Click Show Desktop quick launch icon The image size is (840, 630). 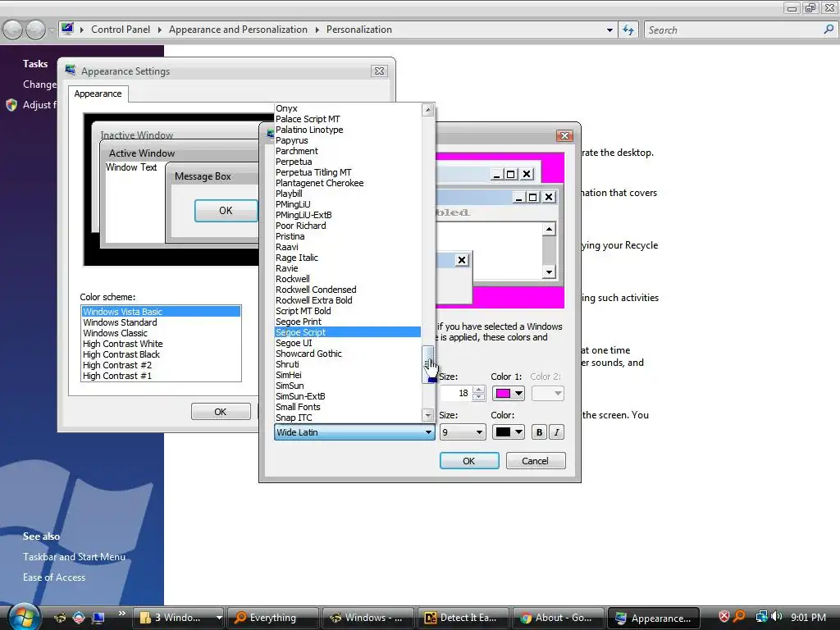98,618
